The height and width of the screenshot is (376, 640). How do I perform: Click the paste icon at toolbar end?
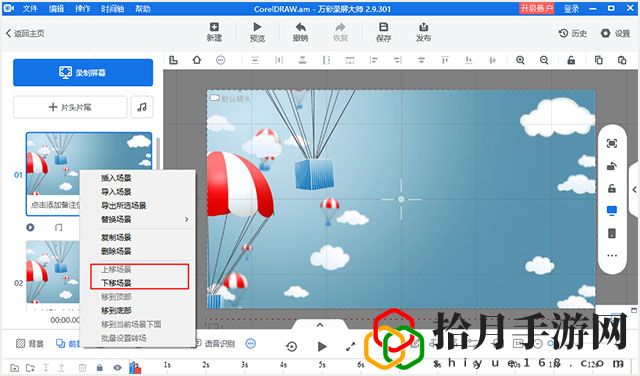click(x=622, y=60)
